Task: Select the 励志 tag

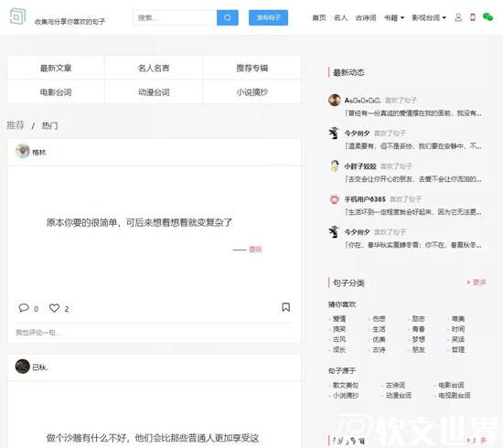Action: (418, 319)
